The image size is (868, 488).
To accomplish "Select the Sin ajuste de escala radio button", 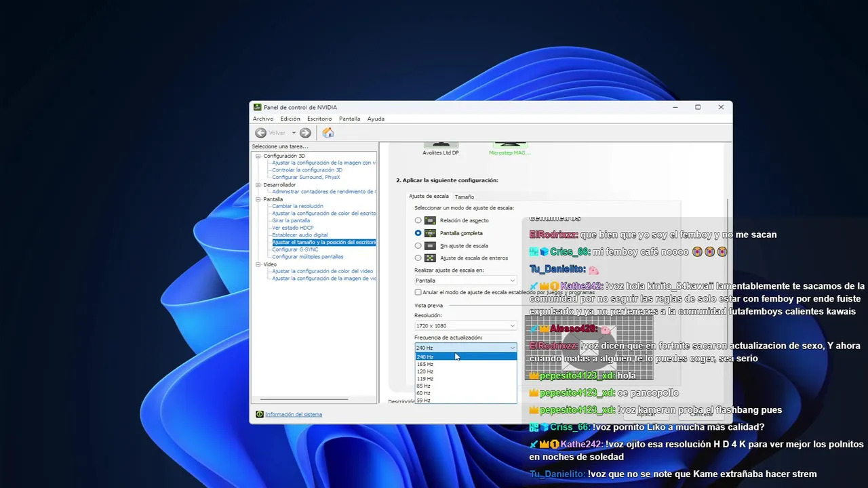I will 418,245.
